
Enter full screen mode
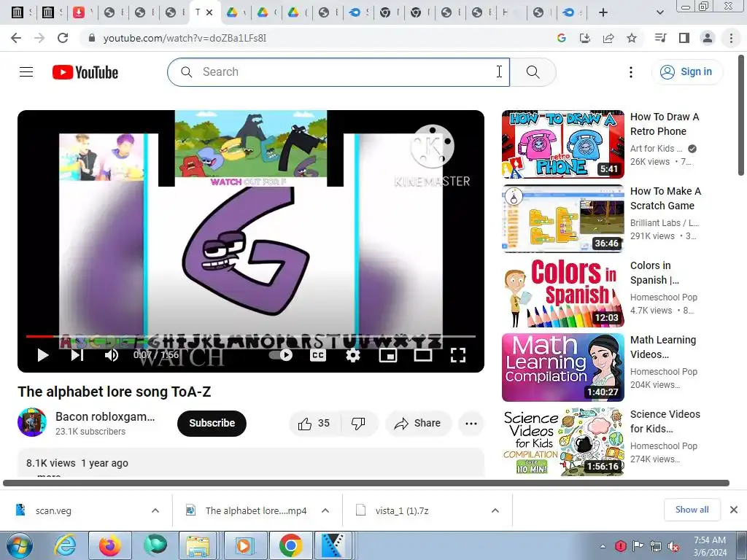458,355
